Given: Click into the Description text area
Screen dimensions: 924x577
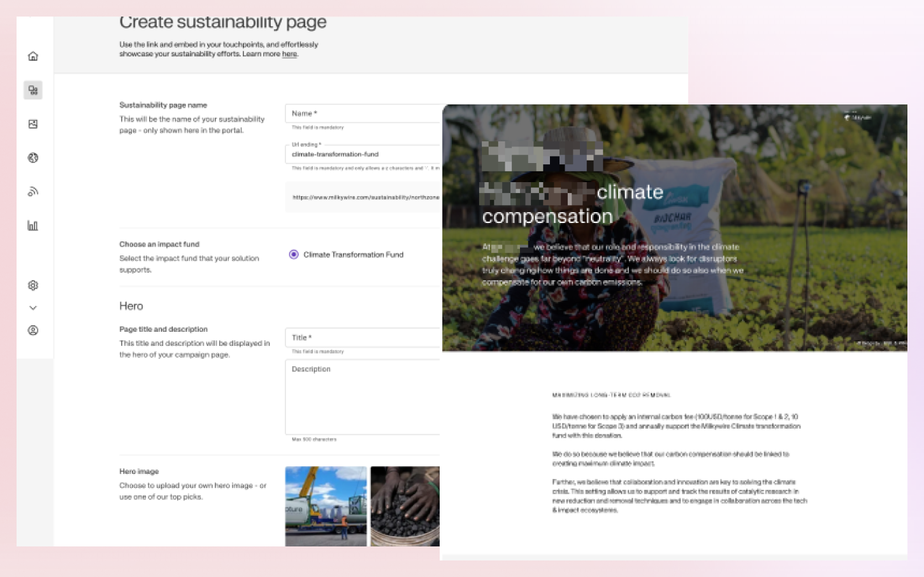Looking at the screenshot, I should [x=363, y=397].
